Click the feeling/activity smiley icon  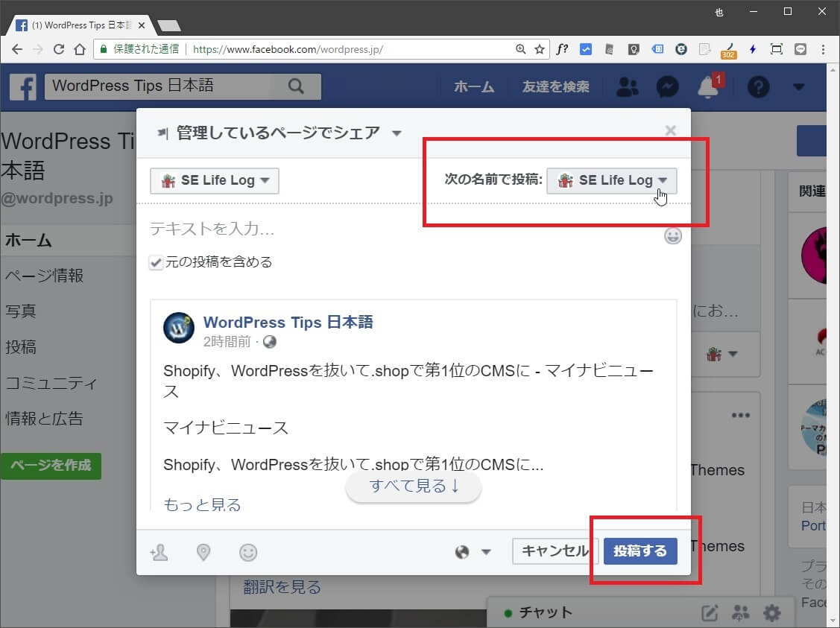(248, 552)
